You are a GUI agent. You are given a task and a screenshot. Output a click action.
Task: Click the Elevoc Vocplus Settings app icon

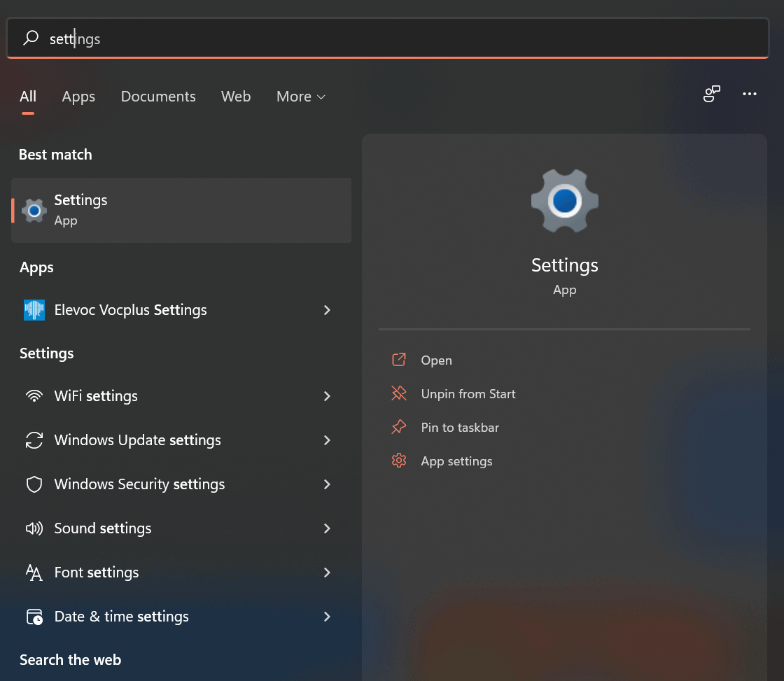34,310
